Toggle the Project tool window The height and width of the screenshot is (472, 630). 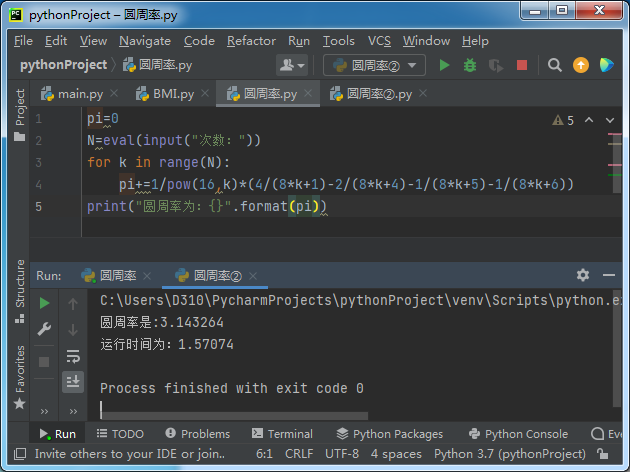[x=19, y=114]
